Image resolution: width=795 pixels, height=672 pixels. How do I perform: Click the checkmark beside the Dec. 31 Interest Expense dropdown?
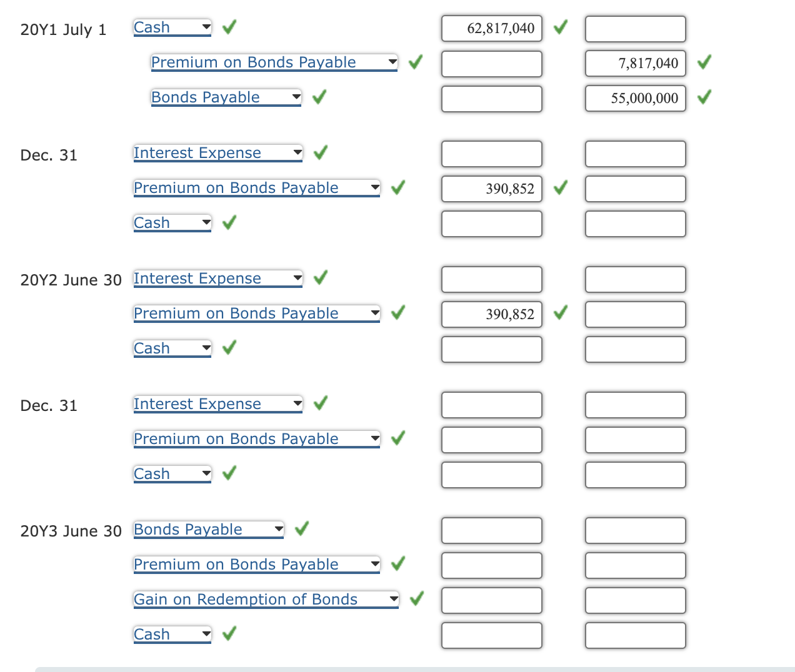(x=319, y=153)
